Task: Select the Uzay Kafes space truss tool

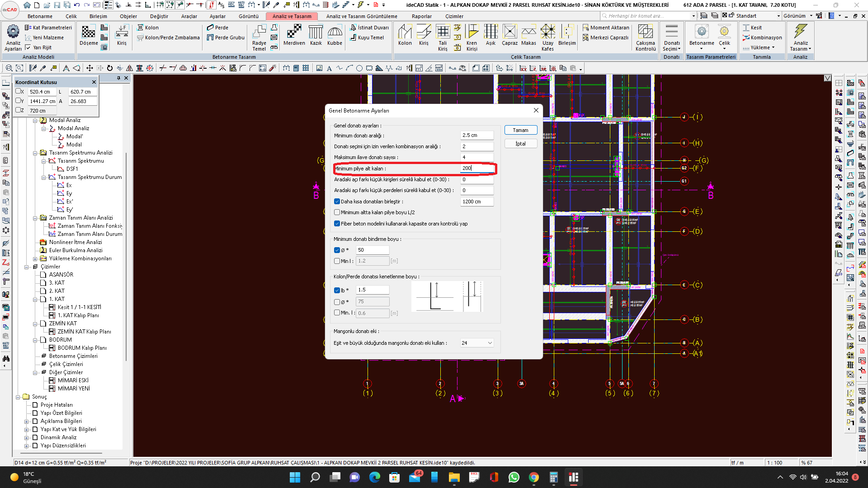Action: coord(548,38)
